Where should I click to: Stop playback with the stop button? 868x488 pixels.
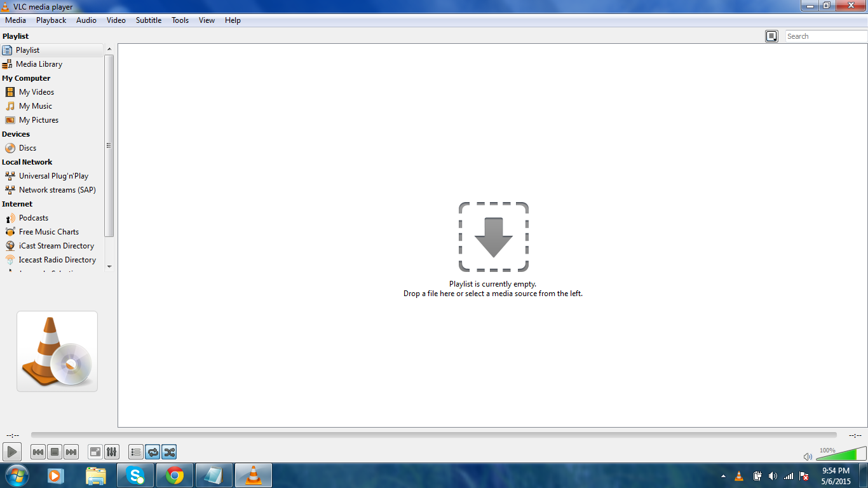55,452
